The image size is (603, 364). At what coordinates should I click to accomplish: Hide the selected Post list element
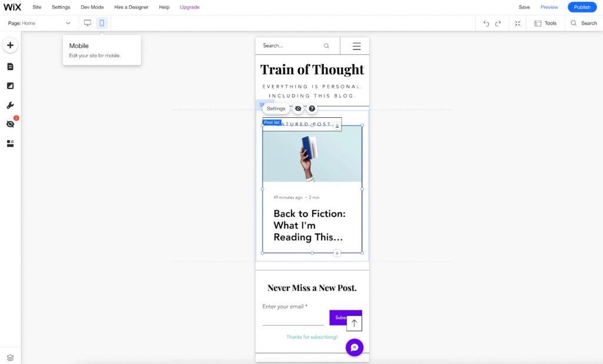tap(298, 108)
